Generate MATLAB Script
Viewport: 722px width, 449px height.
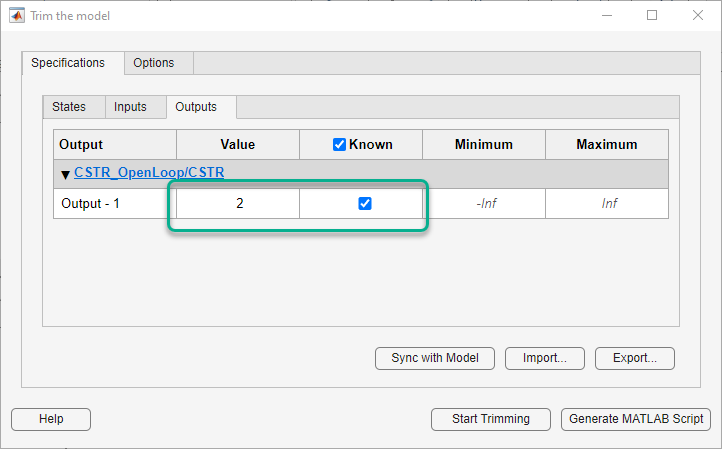[636, 419]
